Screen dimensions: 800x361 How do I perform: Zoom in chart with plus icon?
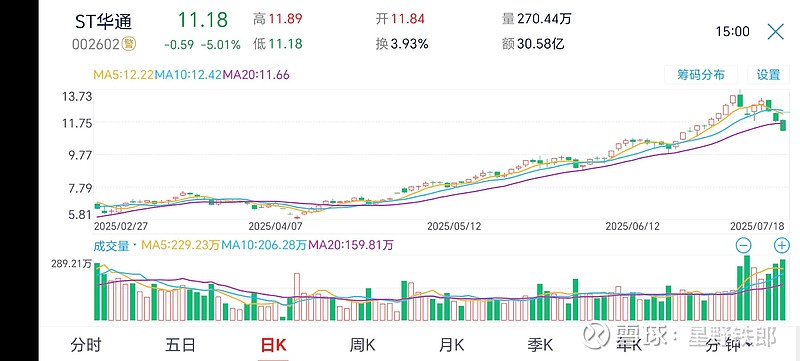tap(782, 246)
